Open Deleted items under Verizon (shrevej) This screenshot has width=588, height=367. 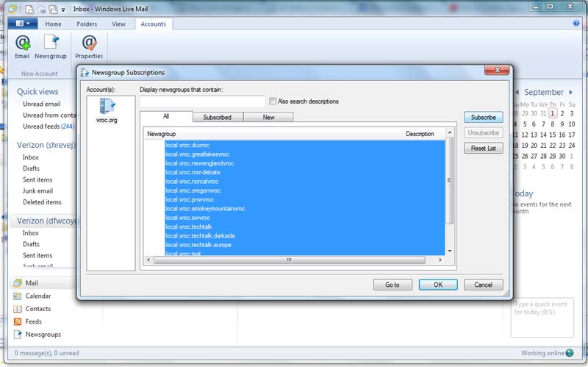click(x=42, y=202)
